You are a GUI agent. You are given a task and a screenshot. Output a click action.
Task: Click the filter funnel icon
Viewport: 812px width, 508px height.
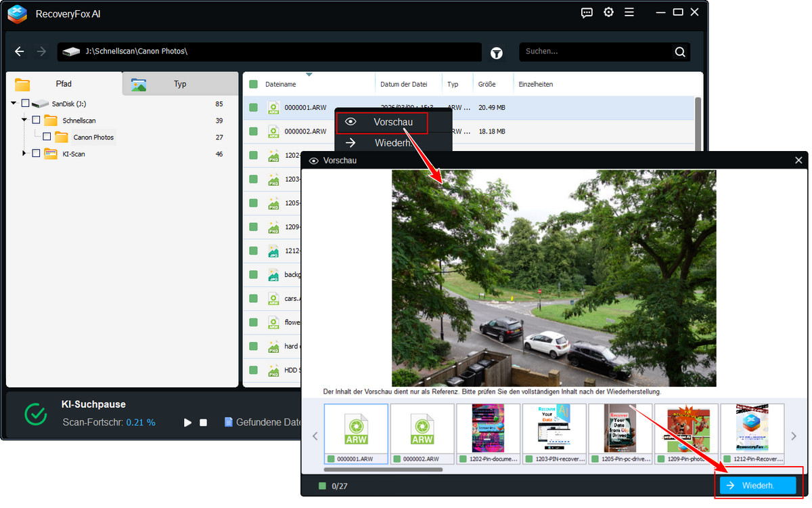(x=497, y=52)
